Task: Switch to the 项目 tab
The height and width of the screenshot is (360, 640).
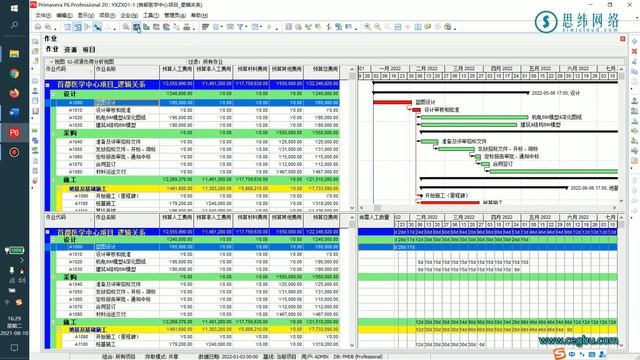Action: tap(89, 49)
